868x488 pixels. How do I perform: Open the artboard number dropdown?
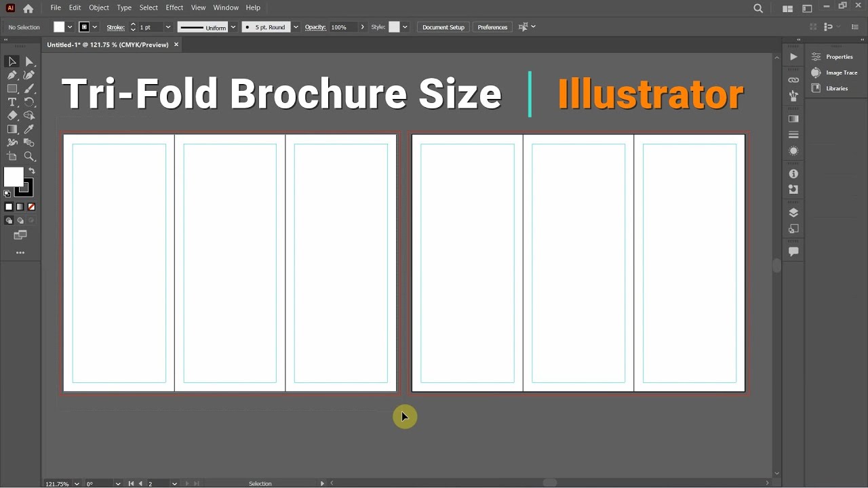(x=174, y=483)
